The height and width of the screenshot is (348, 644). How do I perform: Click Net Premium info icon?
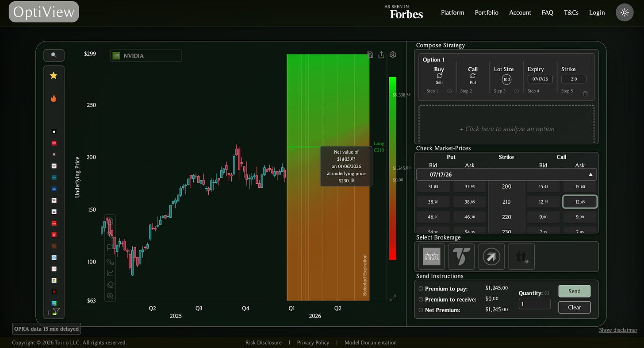coord(421,310)
